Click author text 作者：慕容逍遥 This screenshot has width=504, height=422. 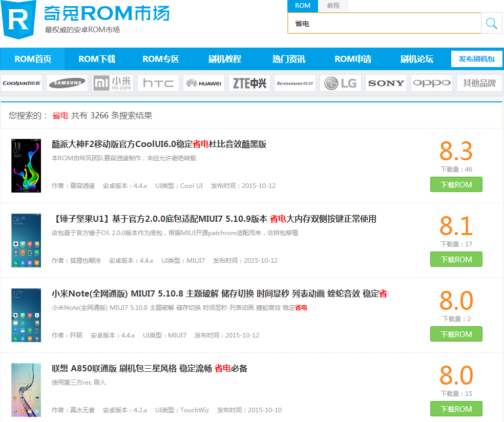coord(73,186)
